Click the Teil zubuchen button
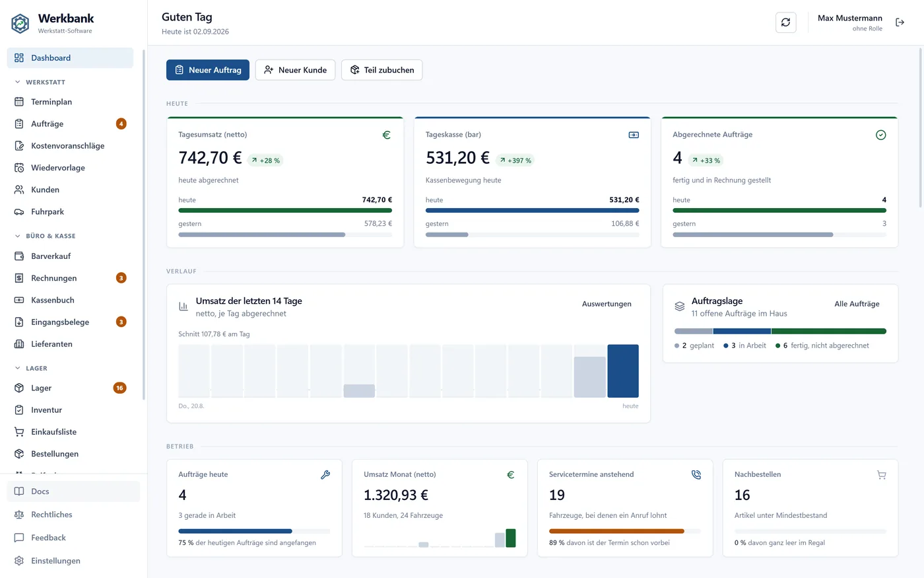Screen dimensions: 924x578 (381, 70)
